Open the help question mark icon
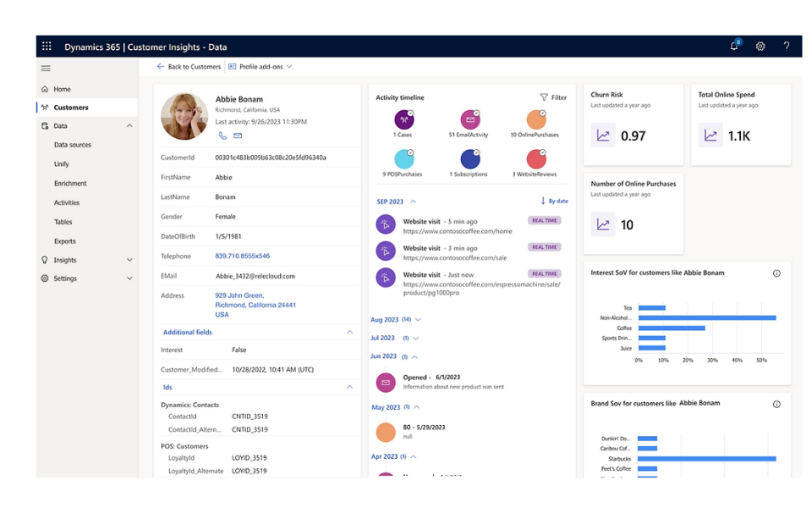The height and width of the screenshot is (508, 812). 786,46
